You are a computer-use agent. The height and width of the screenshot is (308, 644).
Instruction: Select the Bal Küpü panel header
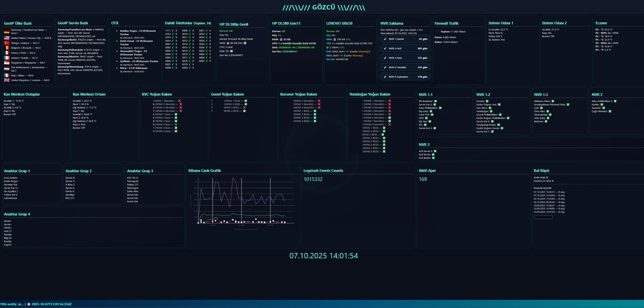(541, 171)
